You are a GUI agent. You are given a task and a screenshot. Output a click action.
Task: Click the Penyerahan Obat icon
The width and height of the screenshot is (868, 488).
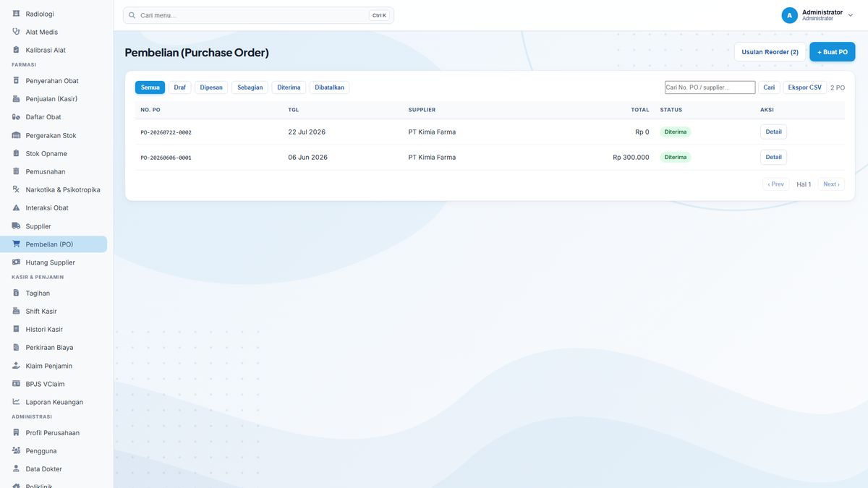point(16,81)
